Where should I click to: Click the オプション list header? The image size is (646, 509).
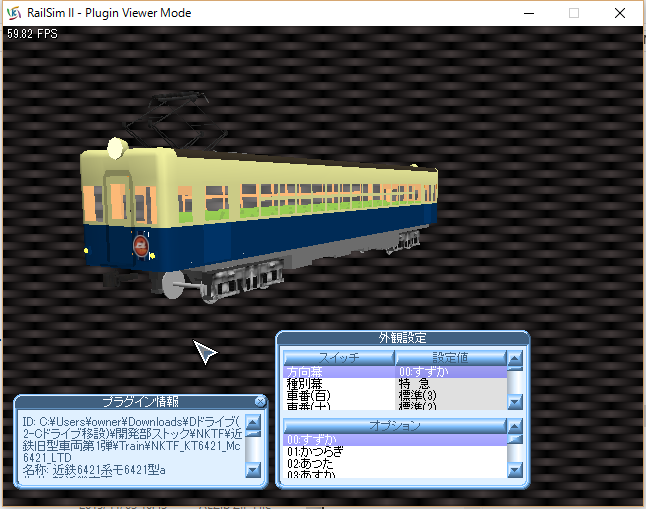point(395,426)
